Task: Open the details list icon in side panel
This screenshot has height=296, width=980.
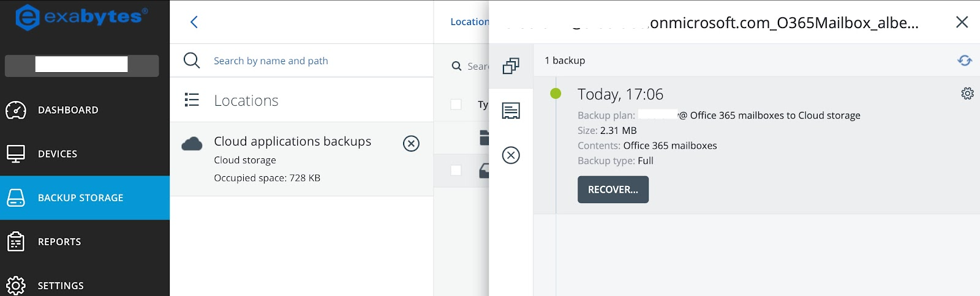Action: pos(511,111)
